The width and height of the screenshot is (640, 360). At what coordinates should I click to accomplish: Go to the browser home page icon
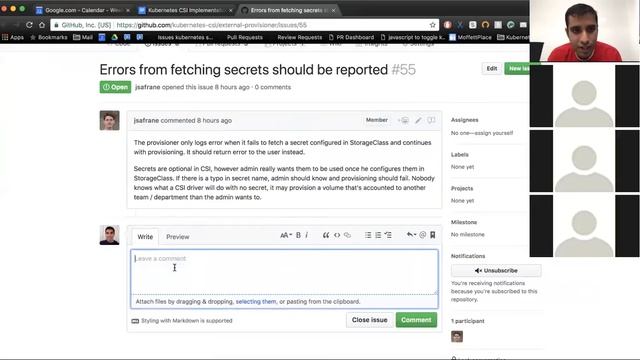click(x=42, y=25)
